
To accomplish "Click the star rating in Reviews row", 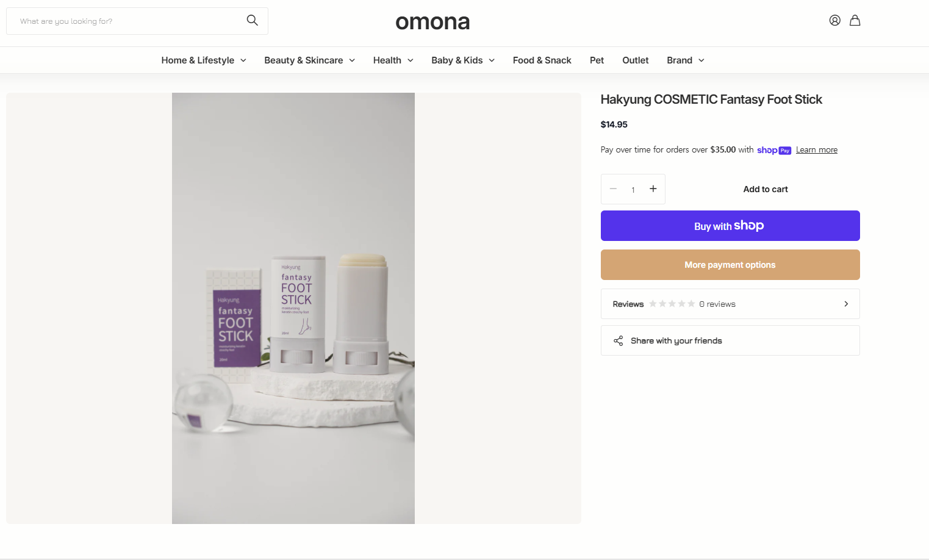I will tap(672, 304).
